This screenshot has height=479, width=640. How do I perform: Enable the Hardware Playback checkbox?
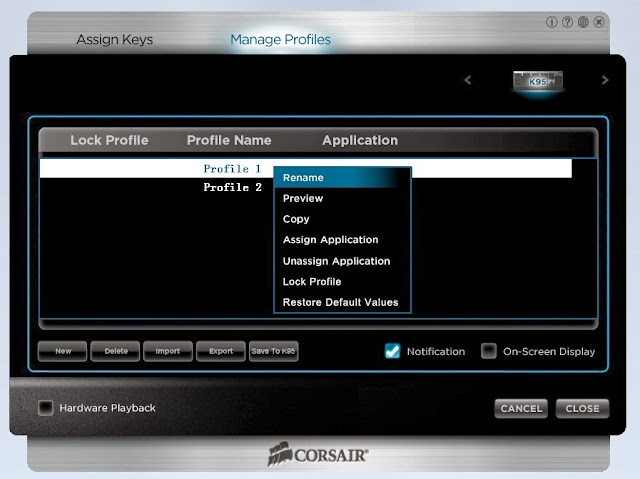point(46,408)
